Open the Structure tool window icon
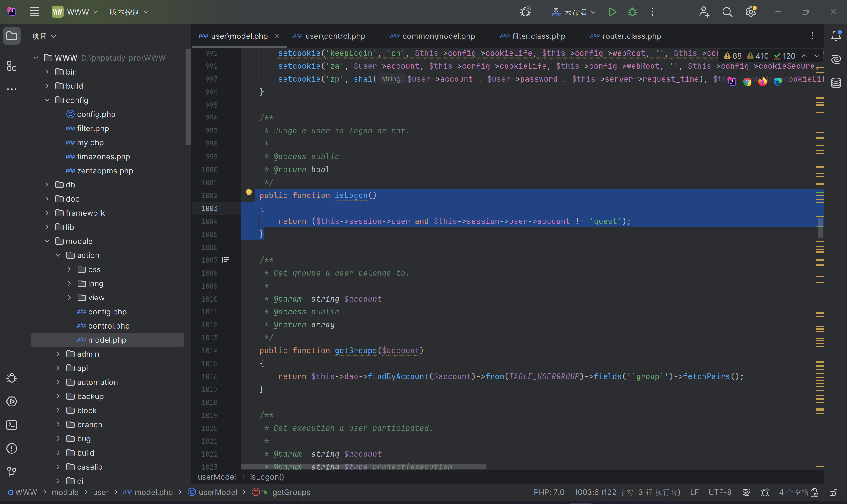 pos(11,66)
